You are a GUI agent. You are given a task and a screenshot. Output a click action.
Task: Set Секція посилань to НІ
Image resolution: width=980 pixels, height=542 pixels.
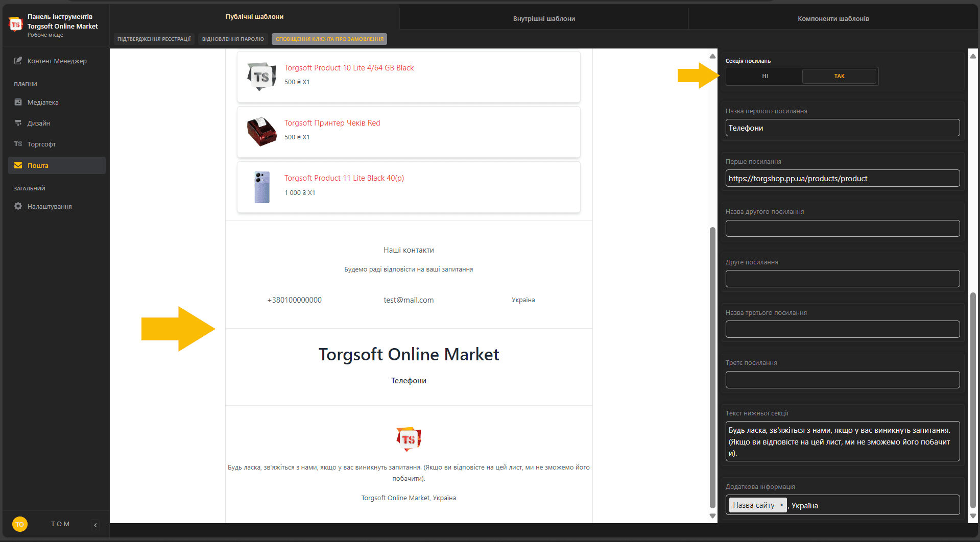(764, 76)
